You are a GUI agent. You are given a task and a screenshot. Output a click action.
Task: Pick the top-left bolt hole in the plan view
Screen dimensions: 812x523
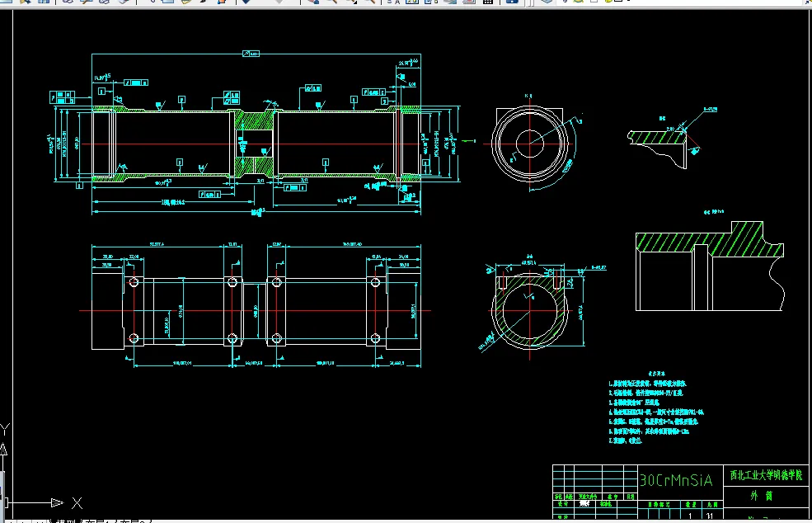[x=134, y=282]
